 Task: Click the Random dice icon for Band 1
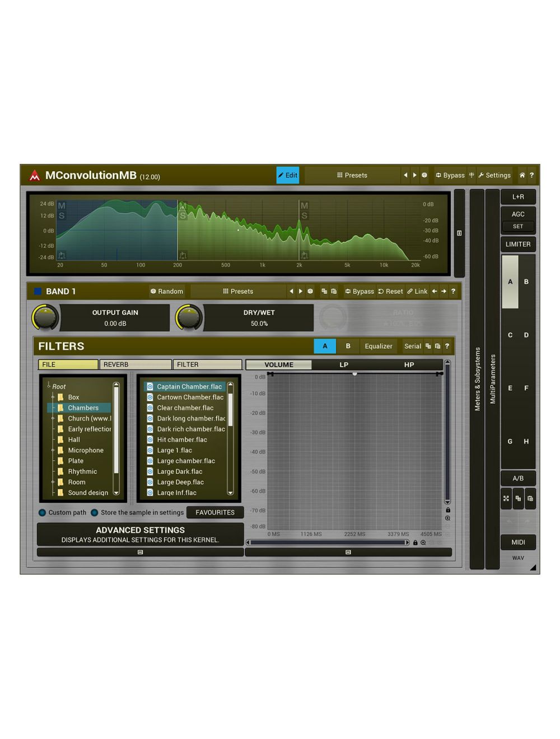tap(154, 291)
